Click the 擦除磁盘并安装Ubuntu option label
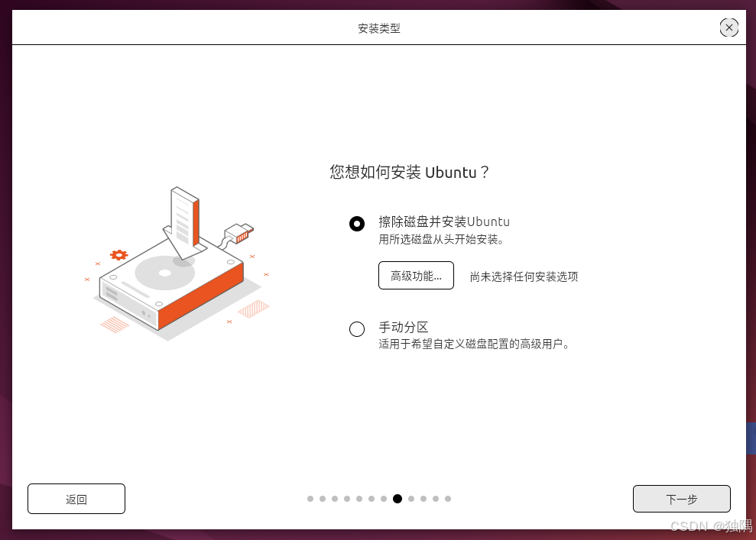 point(443,221)
